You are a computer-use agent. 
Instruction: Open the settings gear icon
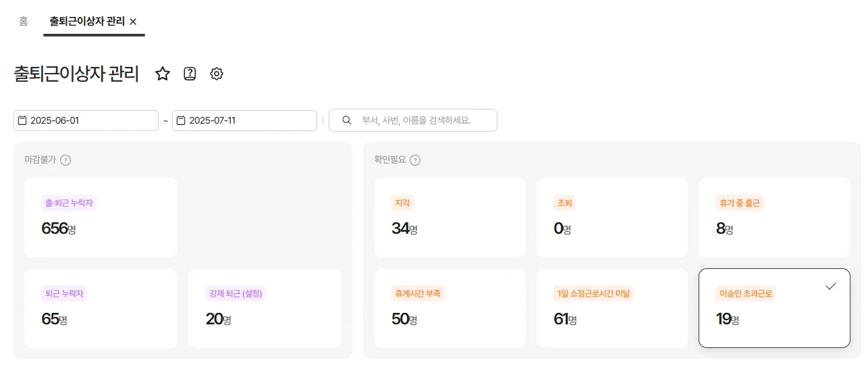pyautogui.click(x=217, y=74)
